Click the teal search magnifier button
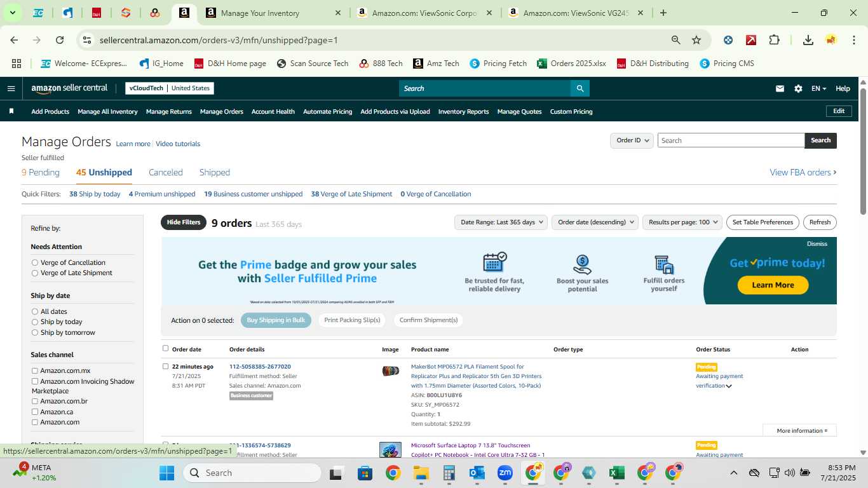 click(x=580, y=88)
